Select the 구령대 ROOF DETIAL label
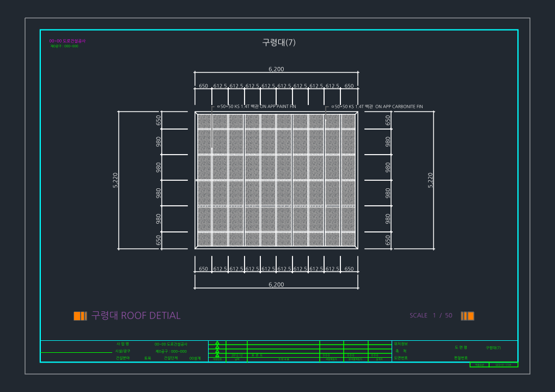 point(136,316)
